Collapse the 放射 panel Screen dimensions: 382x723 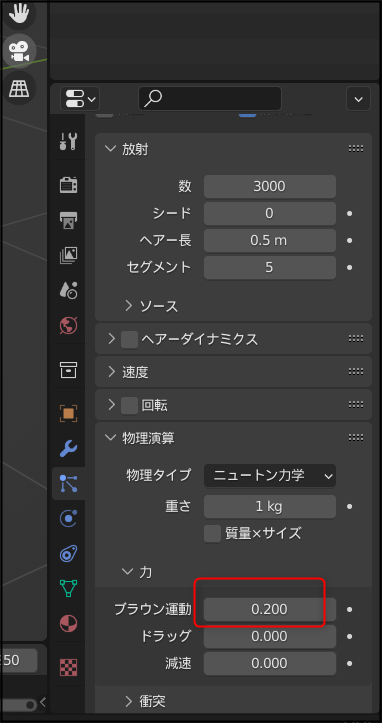110,148
